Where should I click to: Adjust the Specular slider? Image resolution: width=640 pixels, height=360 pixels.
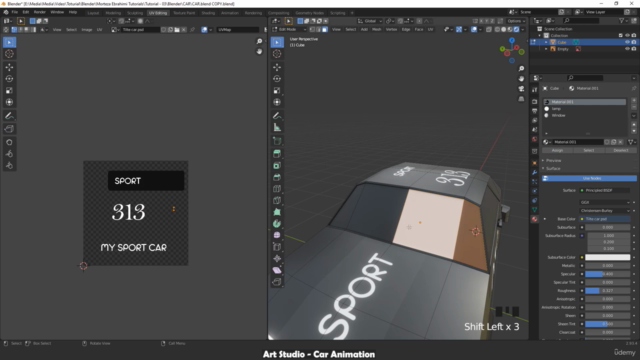tap(608, 274)
